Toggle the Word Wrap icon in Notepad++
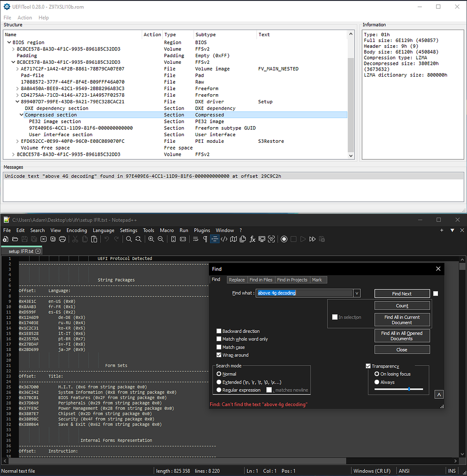 [x=195, y=239]
